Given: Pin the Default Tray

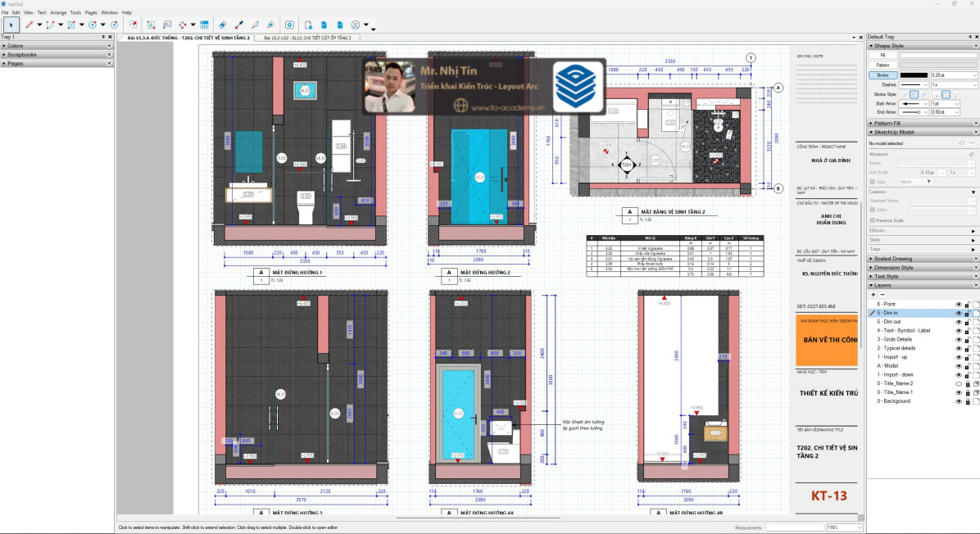Looking at the screenshot, I should (971, 37).
